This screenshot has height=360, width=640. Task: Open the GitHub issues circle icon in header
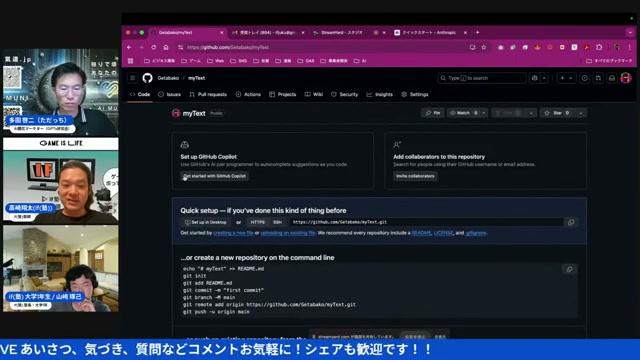coord(584,78)
